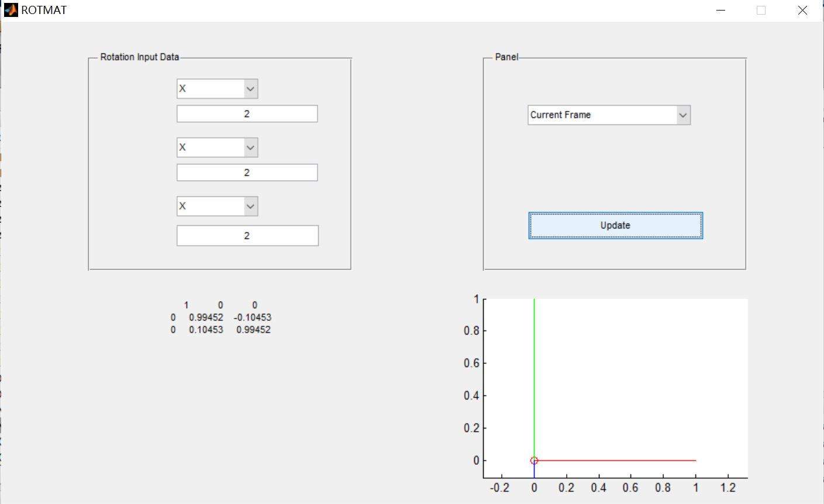This screenshot has width=824, height=504.
Task: Close the ROTMAT window
Action: coord(802,11)
